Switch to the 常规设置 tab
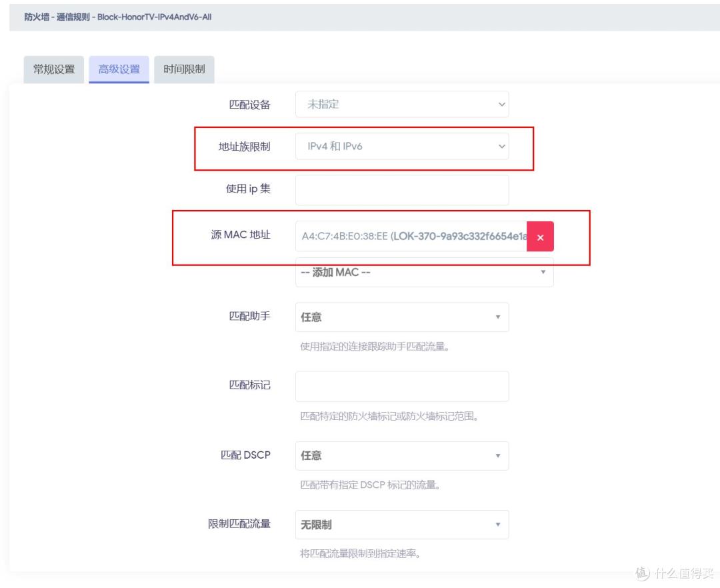This screenshot has height=588, width=720. pos(54,69)
